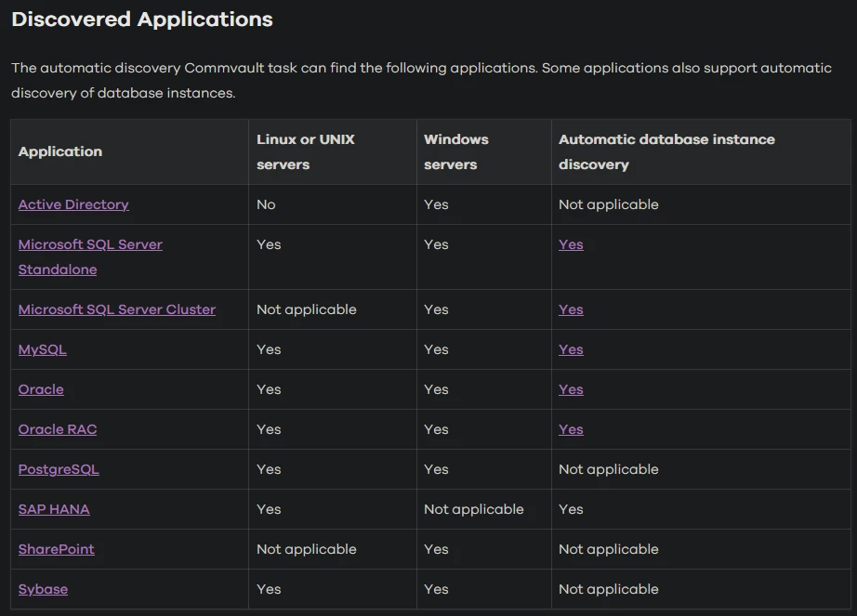
Task: Click the Oracle RAC link
Action: click(x=58, y=429)
